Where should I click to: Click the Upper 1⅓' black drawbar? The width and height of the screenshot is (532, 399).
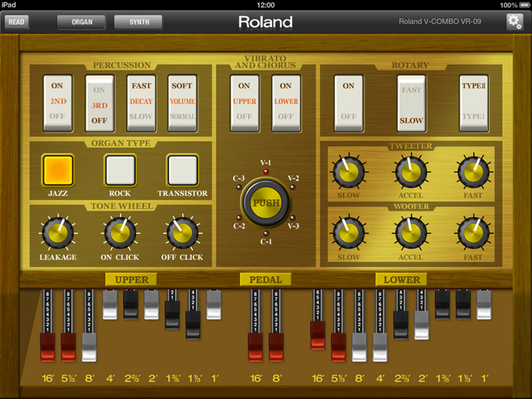[x=193, y=326]
